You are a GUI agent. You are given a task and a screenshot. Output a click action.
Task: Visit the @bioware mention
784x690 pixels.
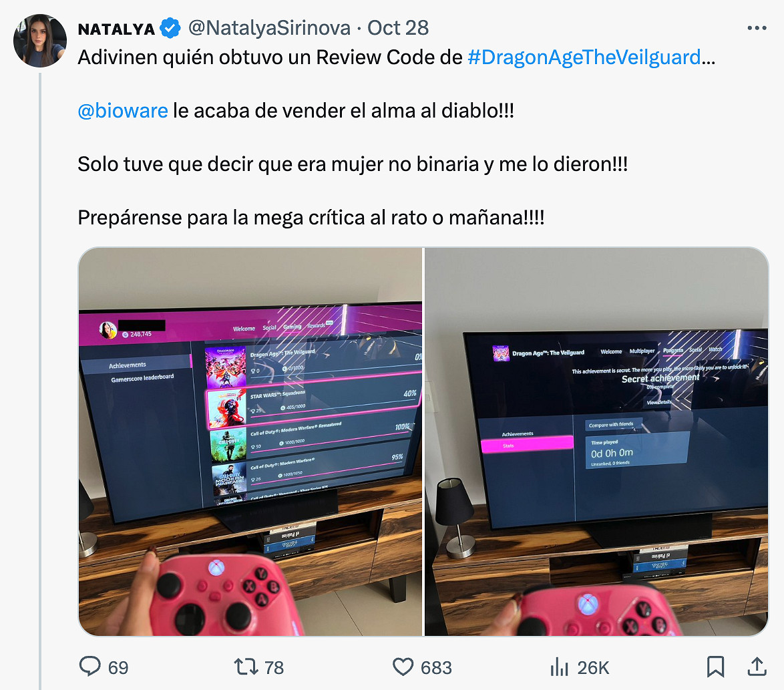click(123, 111)
